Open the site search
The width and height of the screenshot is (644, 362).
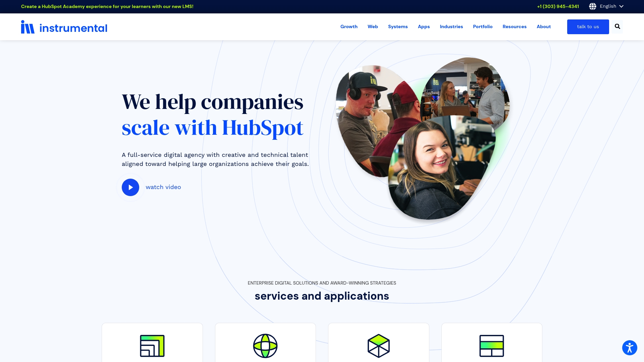point(617,26)
